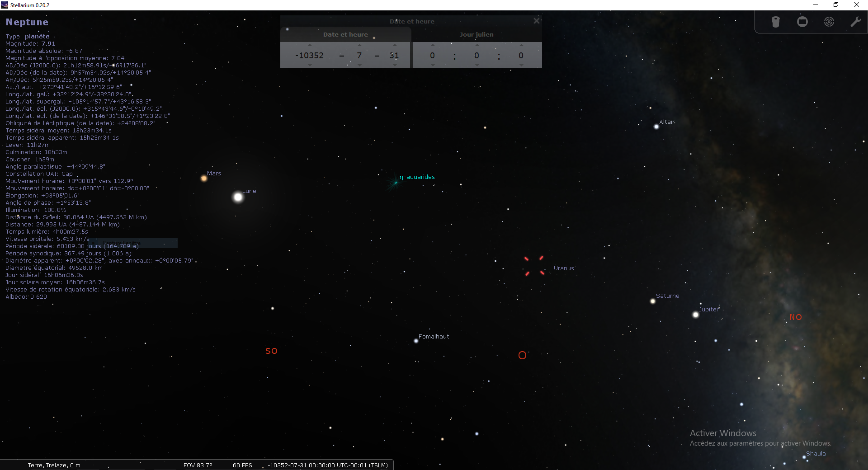Select planet Mars in the sky

coord(204,179)
